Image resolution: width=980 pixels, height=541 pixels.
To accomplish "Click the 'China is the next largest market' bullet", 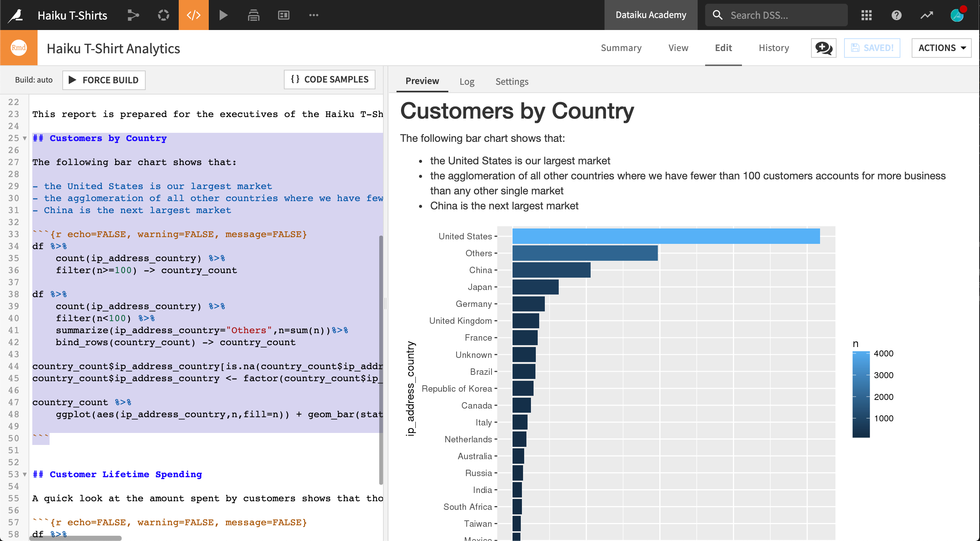I will click(504, 206).
